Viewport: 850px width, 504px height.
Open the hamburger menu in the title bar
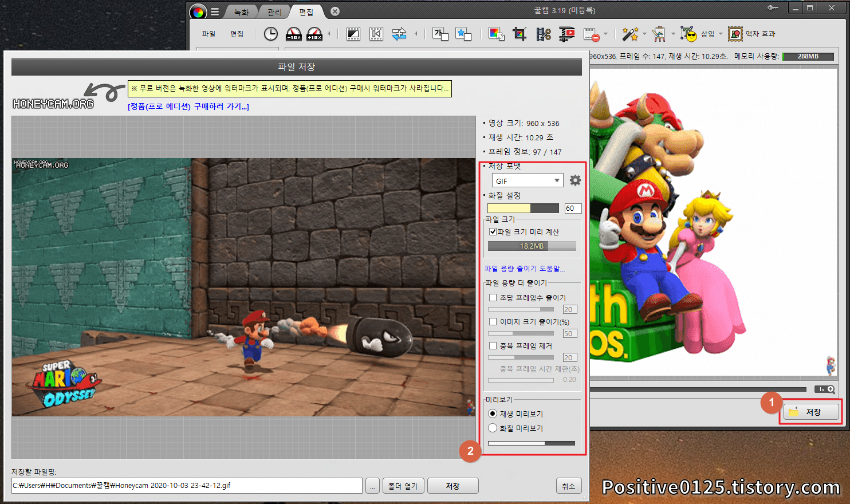tap(215, 11)
